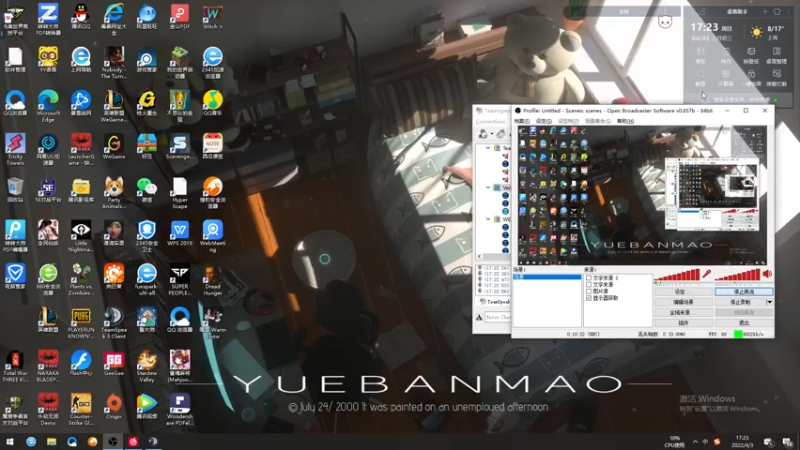Click TeamSpeak tree's left scroll arrow

479,257
